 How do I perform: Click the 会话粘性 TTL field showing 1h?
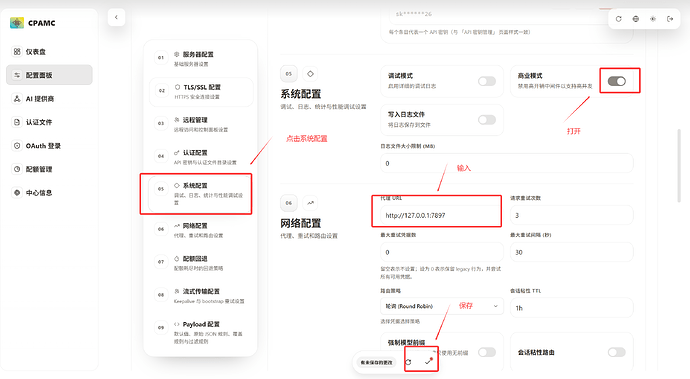click(x=572, y=308)
